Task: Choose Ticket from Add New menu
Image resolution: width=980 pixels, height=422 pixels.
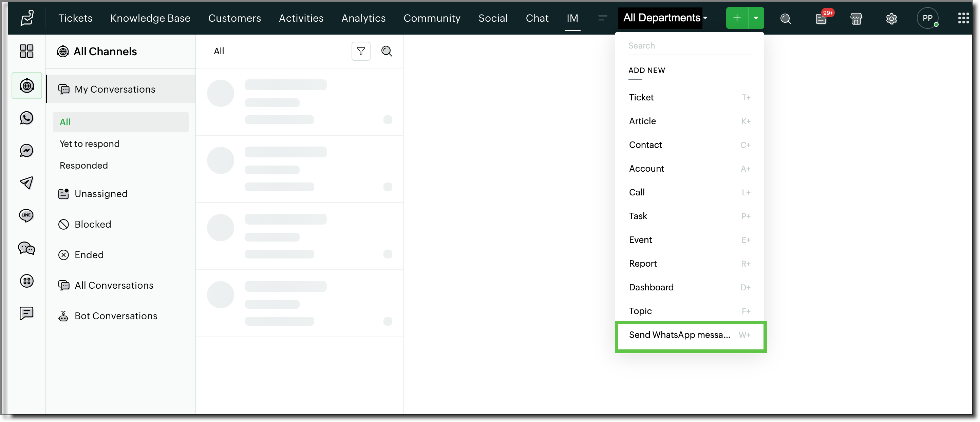Action: 689,97
